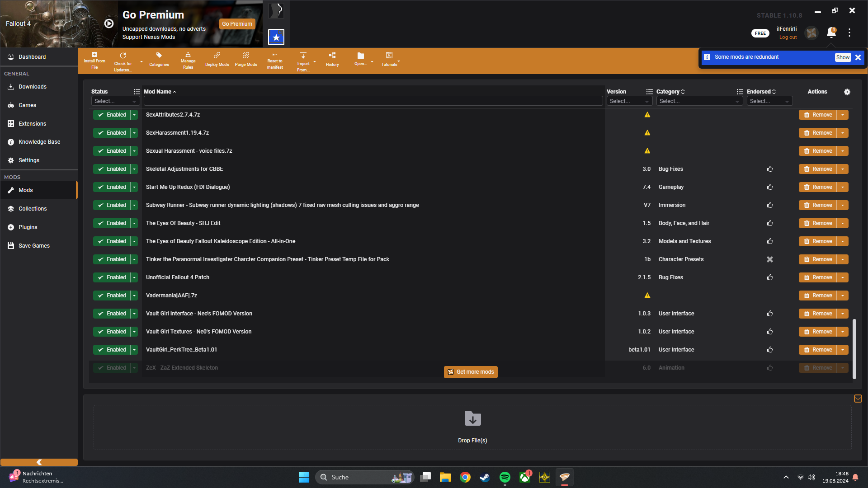Click Log out link

[x=788, y=38]
